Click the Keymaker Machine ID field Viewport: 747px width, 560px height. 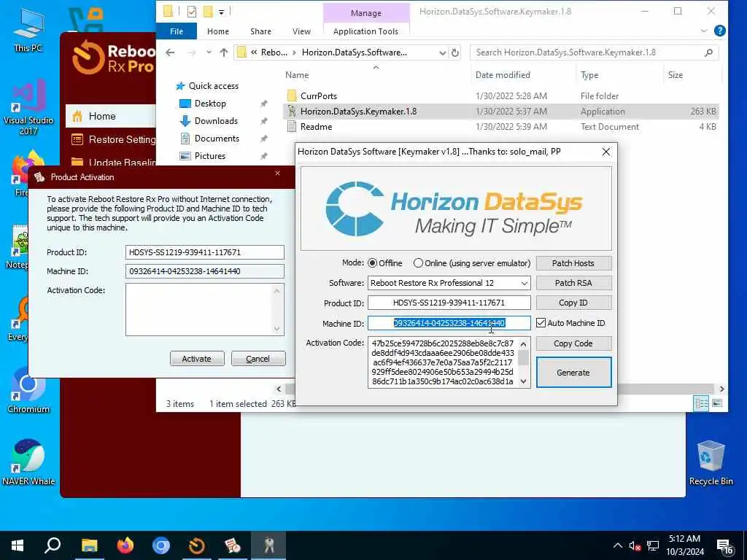pos(449,323)
